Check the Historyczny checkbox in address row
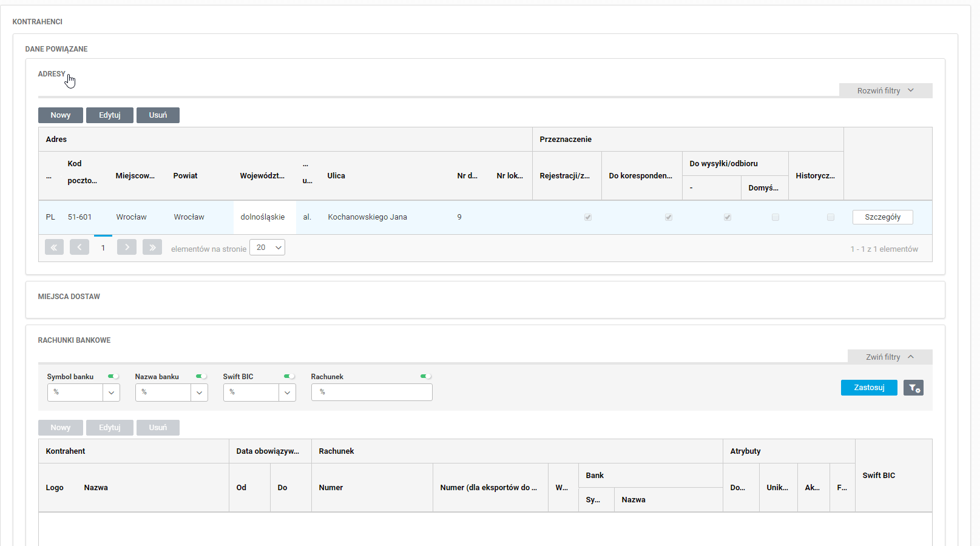The width and height of the screenshot is (980, 546). point(831,217)
